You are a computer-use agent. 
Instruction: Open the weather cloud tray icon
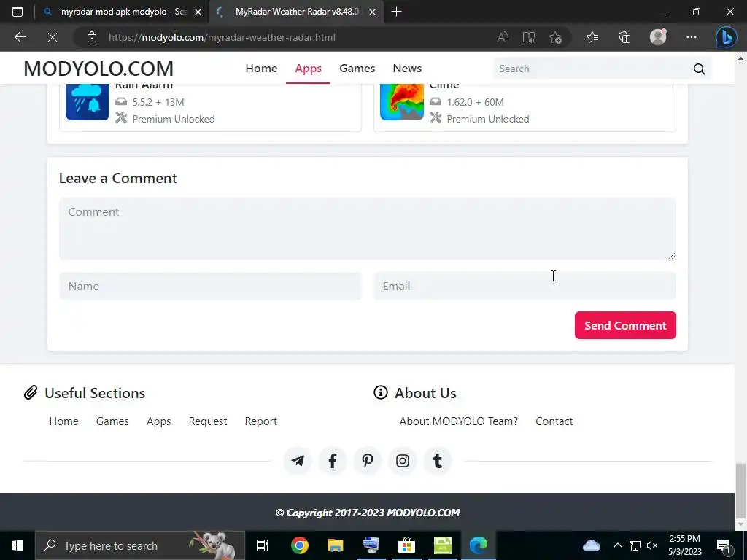tap(591, 545)
